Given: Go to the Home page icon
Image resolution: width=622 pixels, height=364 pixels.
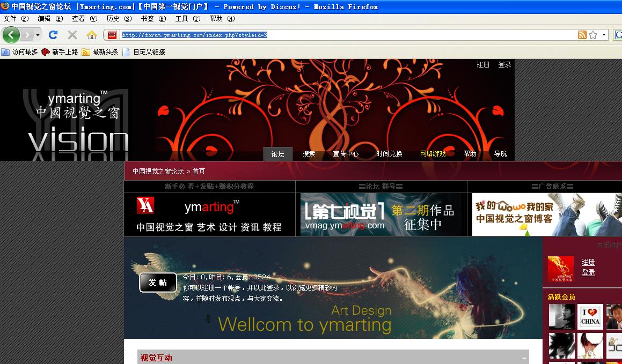Looking at the screenshot, I should [x=92, y=35].
